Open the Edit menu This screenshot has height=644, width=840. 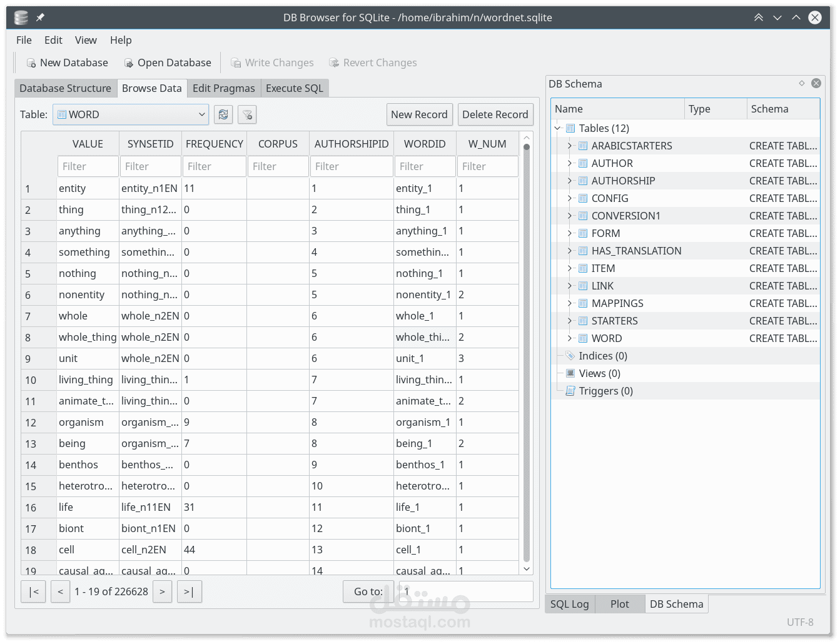pyautogui.click(x=53, y=40)
